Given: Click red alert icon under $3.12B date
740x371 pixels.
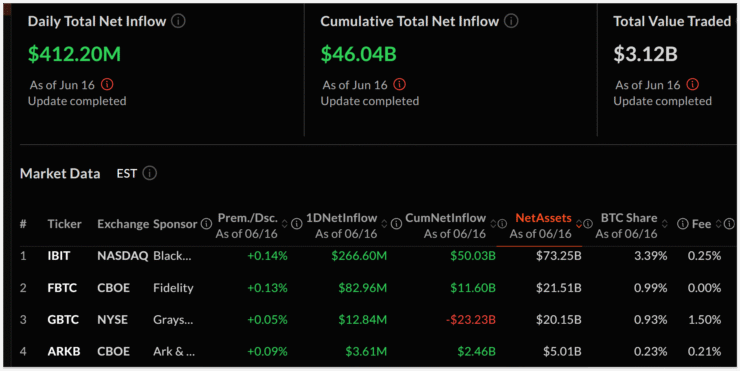Looking at the screenshot, I should [x=692, y=85].
